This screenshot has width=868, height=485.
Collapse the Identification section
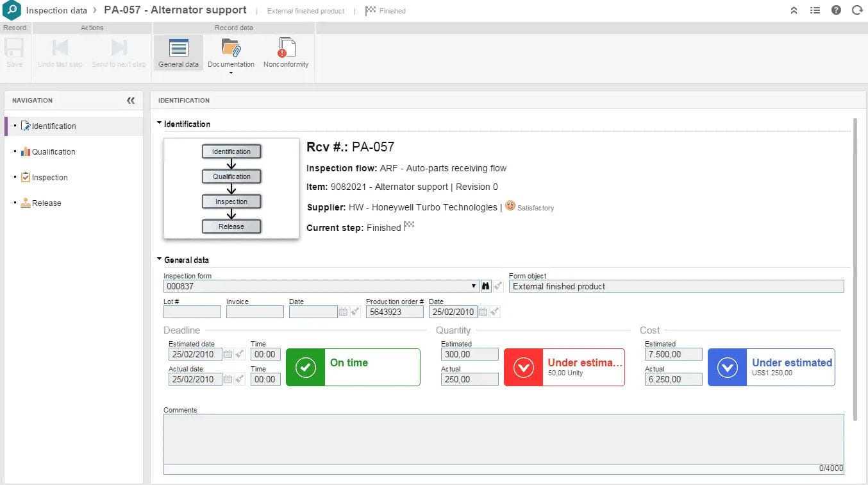coord(159,123)
